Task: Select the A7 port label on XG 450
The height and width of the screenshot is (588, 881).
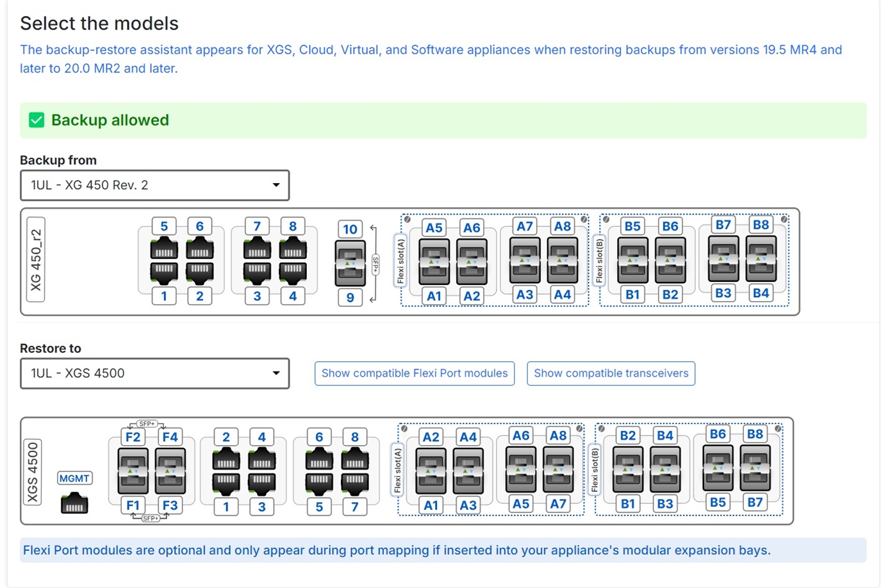Action: point(525,226)
